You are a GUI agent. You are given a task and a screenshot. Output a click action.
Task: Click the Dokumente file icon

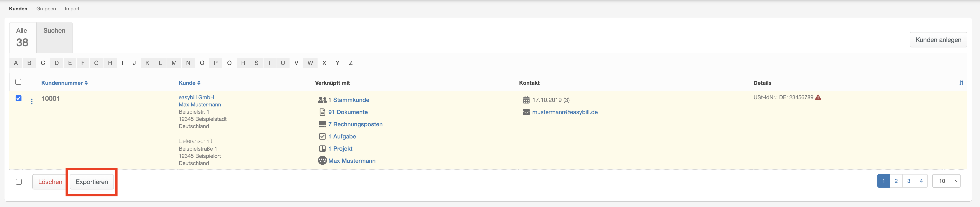pos(322,112)
